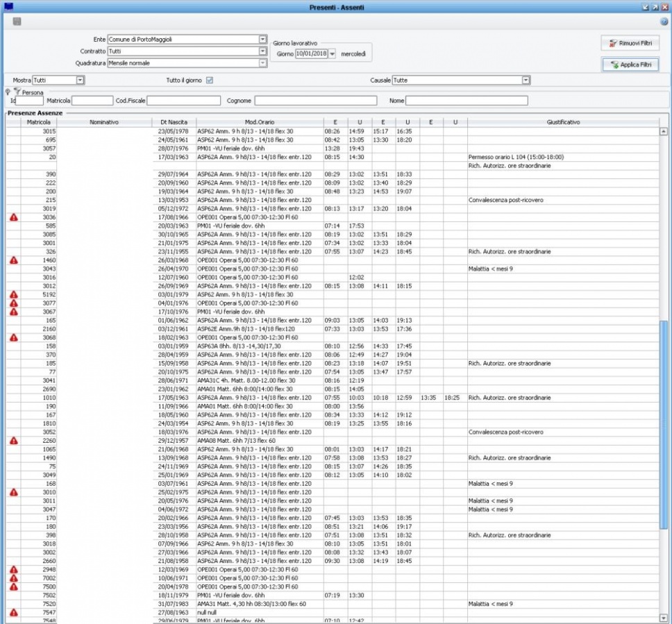Click the Giustificativo column header
Image resolution: width=672 pixels, height=624 pixels.
point(562,122)
